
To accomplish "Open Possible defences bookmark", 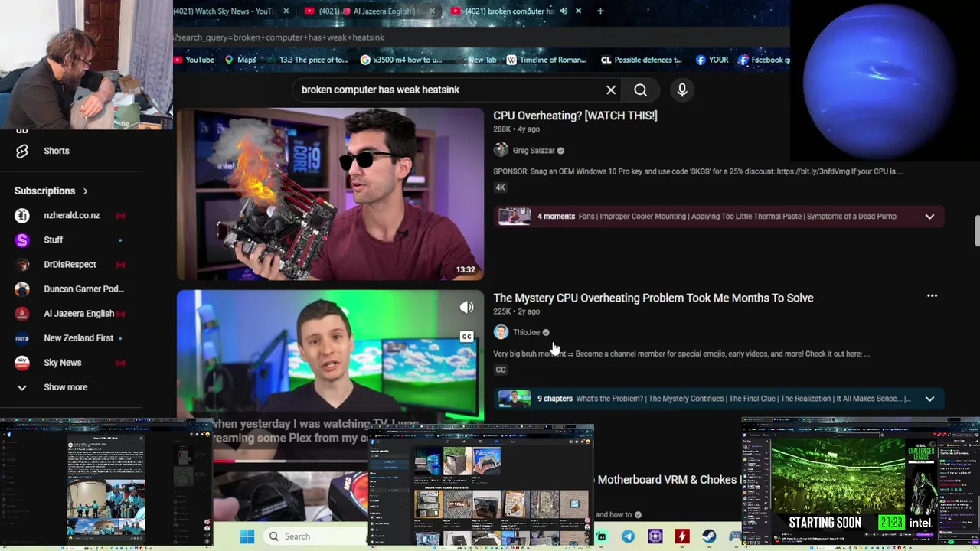I will [642, 60].
